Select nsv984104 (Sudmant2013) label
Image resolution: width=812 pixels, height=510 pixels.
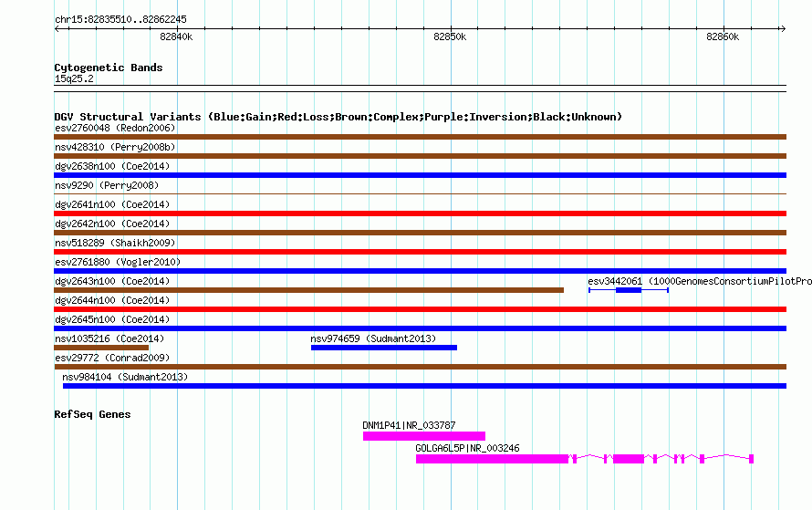125,377
